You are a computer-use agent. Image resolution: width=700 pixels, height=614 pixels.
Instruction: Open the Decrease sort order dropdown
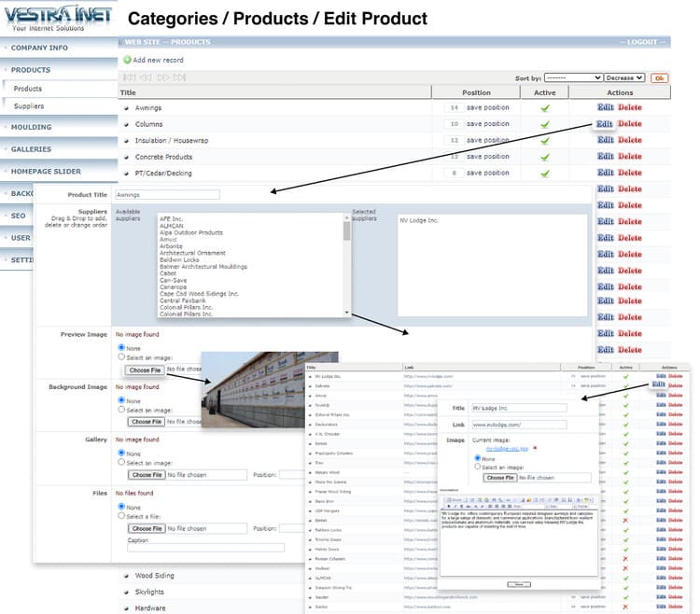(x=624, y=77)
